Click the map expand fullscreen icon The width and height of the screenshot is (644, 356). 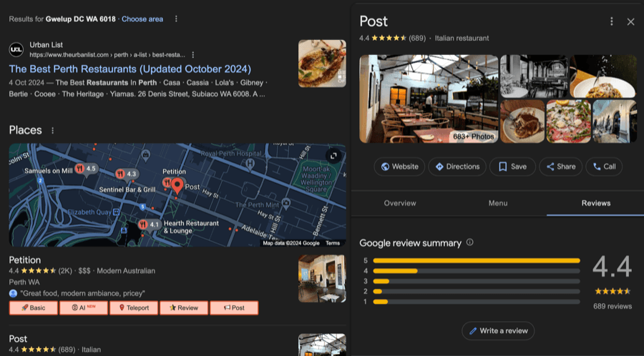333,156
